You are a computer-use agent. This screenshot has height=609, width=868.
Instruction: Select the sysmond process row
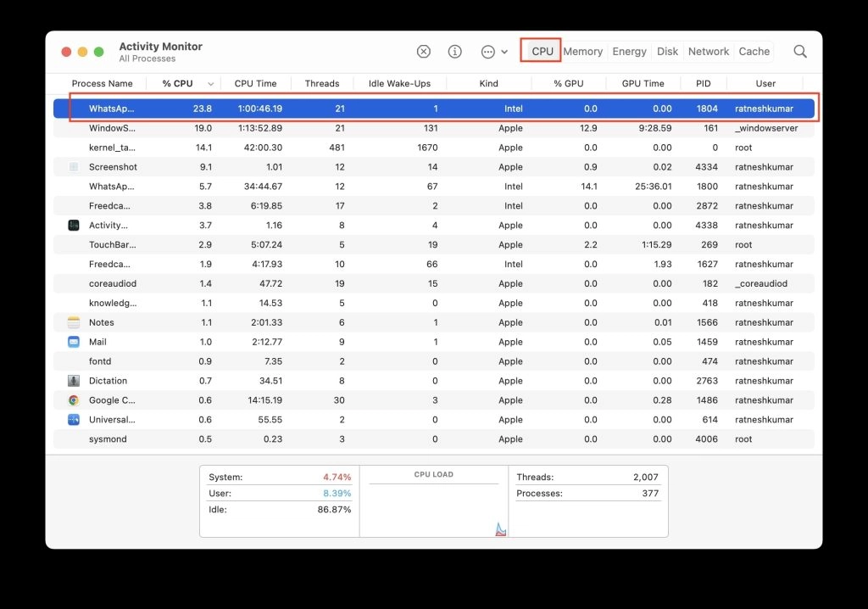pos(434,439)
